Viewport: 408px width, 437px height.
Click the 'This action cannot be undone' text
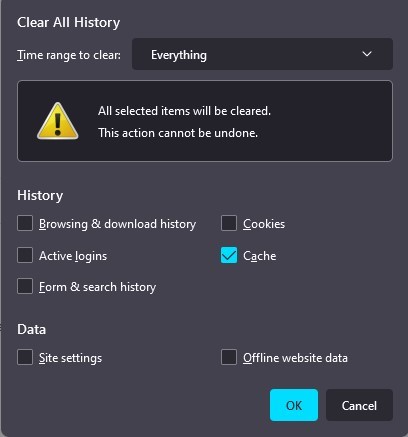click(x=178, y=133)
